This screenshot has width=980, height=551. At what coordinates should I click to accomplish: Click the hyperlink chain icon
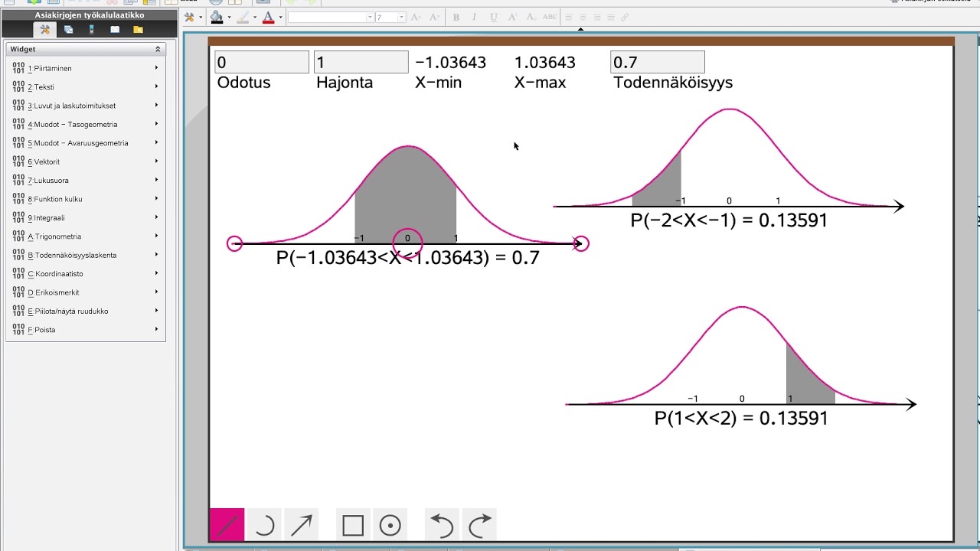tap(625, 17)
